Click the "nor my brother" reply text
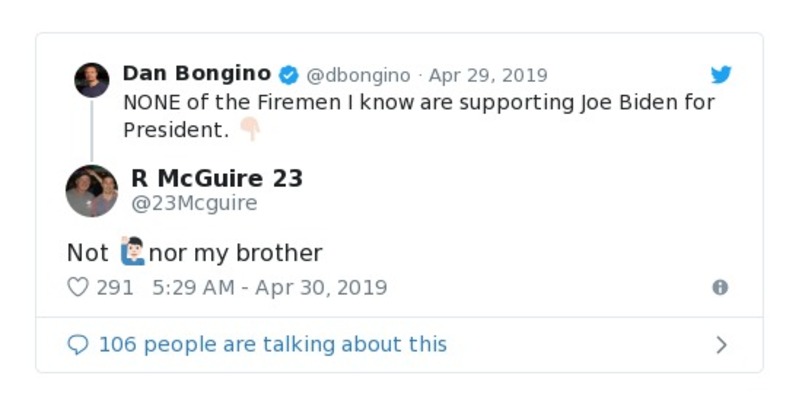This screenshot has height=420, width=799. tap(235, 253)
